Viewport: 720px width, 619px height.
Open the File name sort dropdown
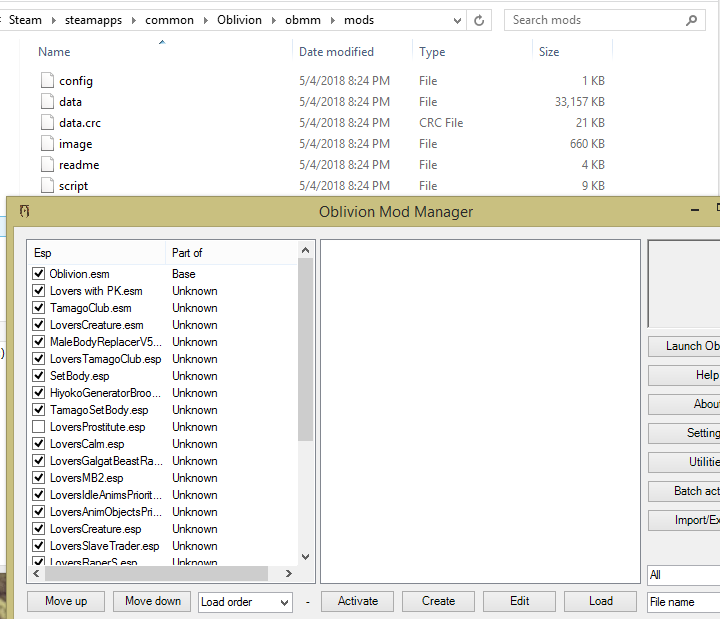click(x=683, y=602)
